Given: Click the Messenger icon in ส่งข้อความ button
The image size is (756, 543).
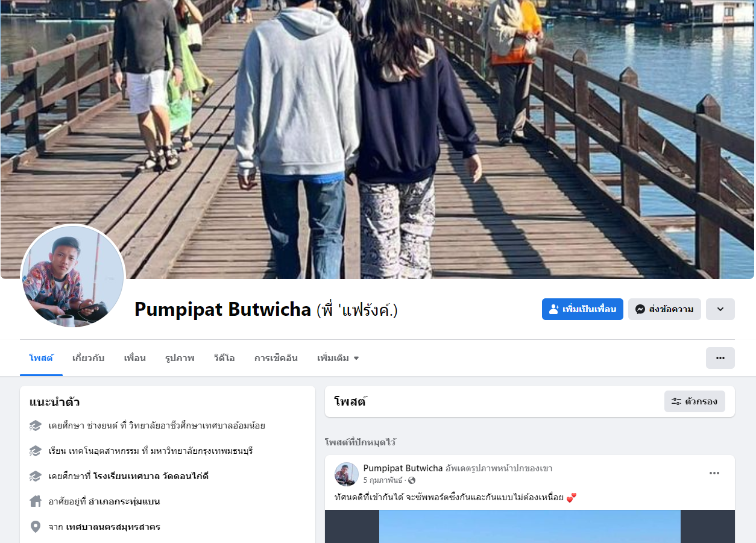Looking at the screenshot, I should click(640, 309).
